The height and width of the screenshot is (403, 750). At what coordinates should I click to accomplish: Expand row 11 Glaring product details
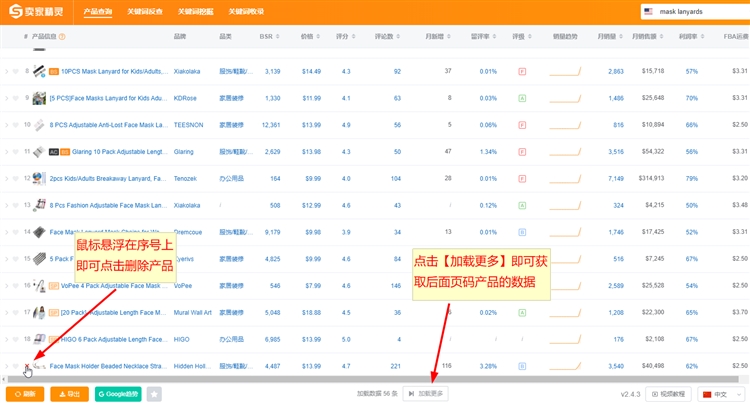pyautogui.click(x=6, y=152)
